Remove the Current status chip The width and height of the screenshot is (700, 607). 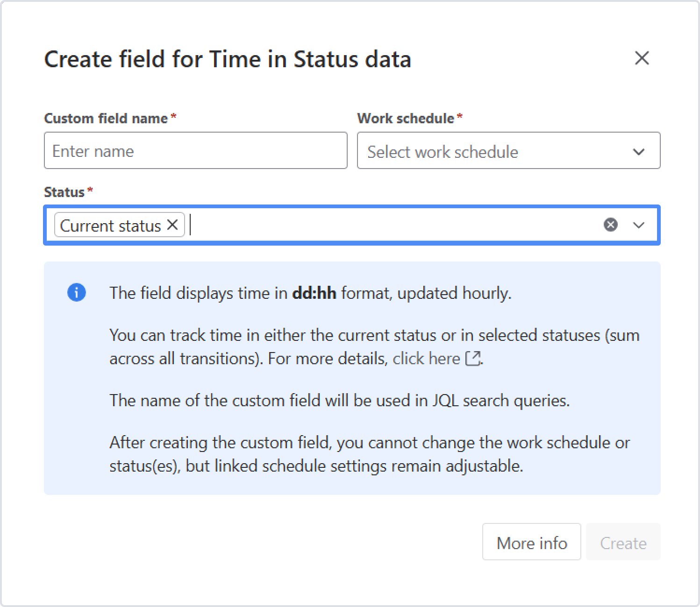172,225
